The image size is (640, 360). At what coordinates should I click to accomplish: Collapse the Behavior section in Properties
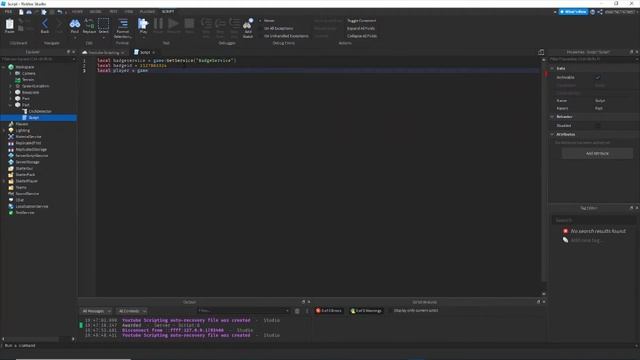coord(552,117)
